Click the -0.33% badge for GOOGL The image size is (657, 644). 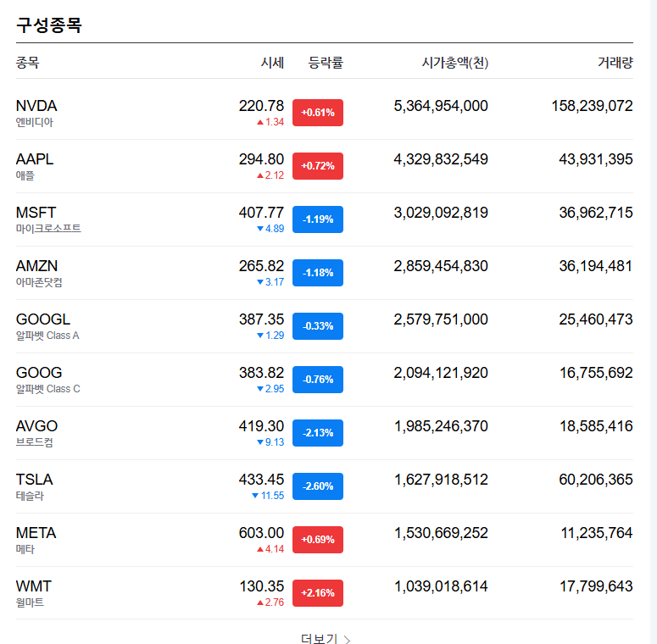pyautogui.click(x=318, y=326)
